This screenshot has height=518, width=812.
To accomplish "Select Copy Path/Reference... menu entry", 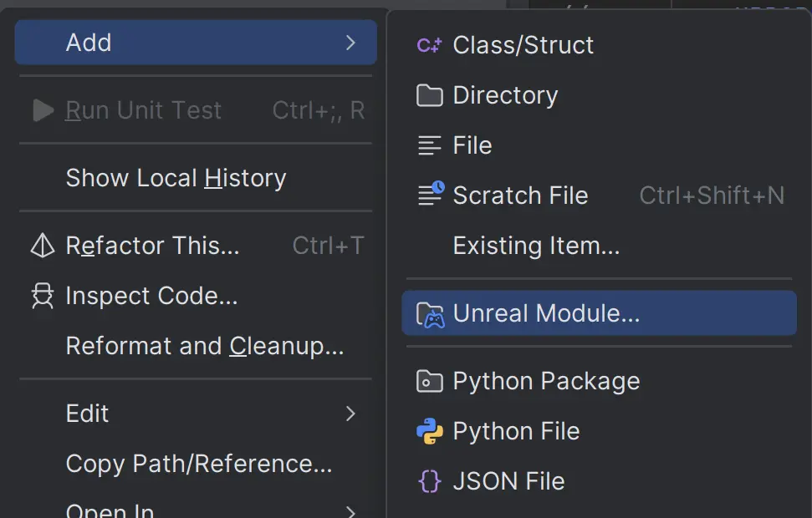I will pos(199,464).
